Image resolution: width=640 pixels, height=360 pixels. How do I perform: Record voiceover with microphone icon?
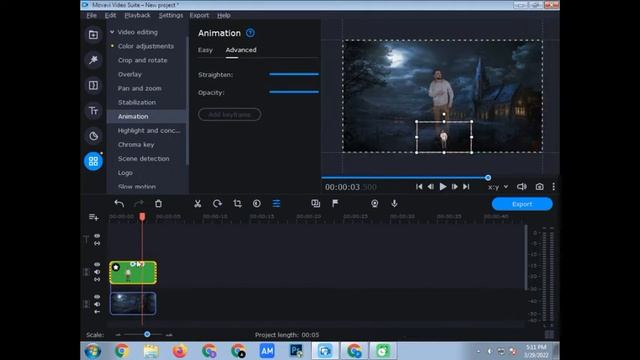tap(394, 203)
